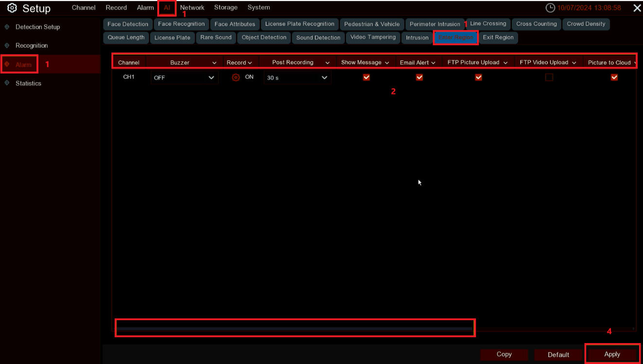Open Statistics in sidebar

coord(28,83)
